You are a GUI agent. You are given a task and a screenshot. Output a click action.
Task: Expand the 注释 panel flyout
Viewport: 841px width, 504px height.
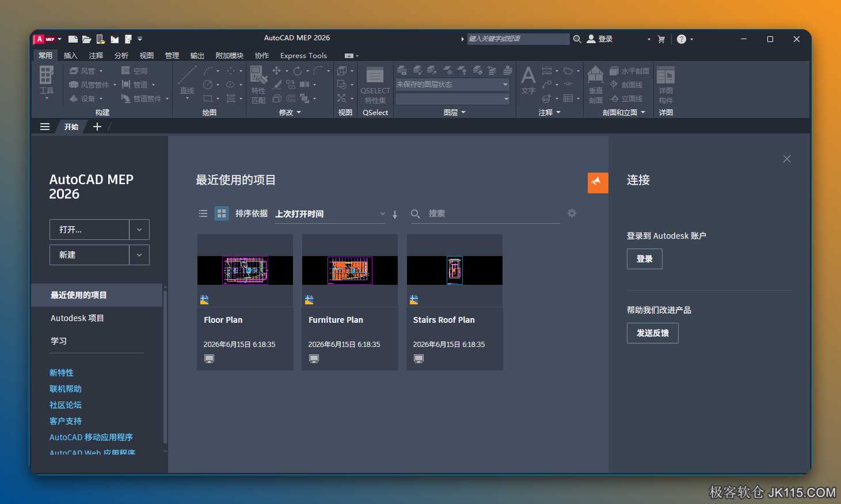[x=550, y=112]
